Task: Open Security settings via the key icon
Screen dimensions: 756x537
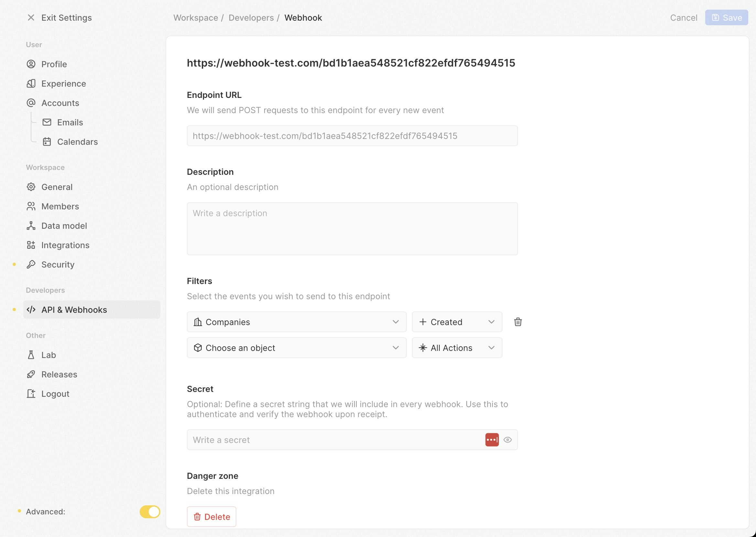Action: [31, 264]
